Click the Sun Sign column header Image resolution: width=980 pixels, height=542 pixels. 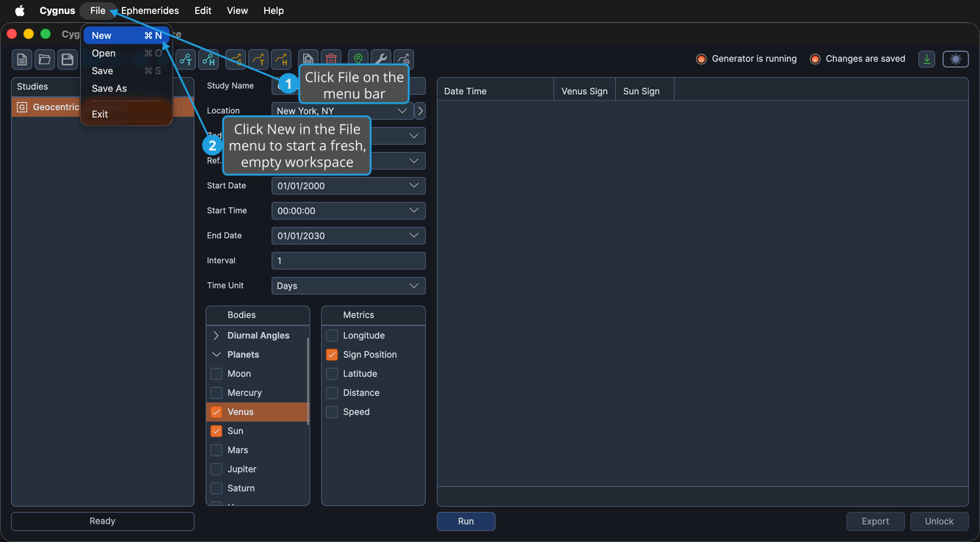pyautogui.click(x=645, y=91)
